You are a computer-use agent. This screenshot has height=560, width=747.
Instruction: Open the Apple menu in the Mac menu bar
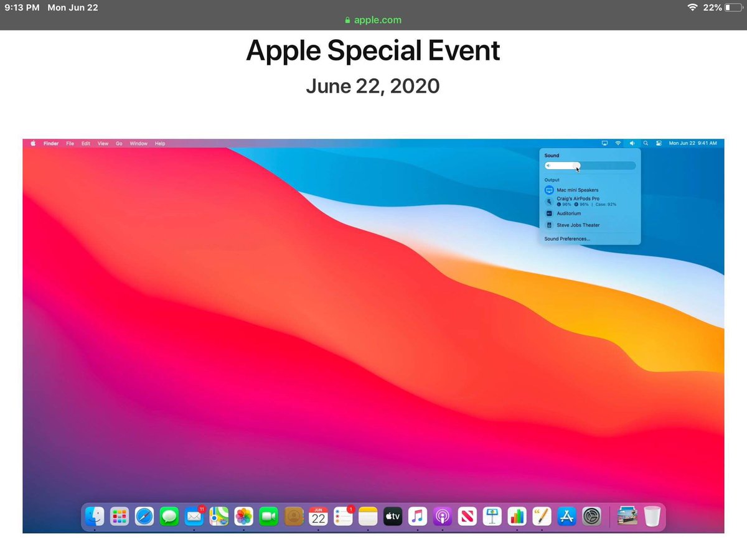(33, 143)
